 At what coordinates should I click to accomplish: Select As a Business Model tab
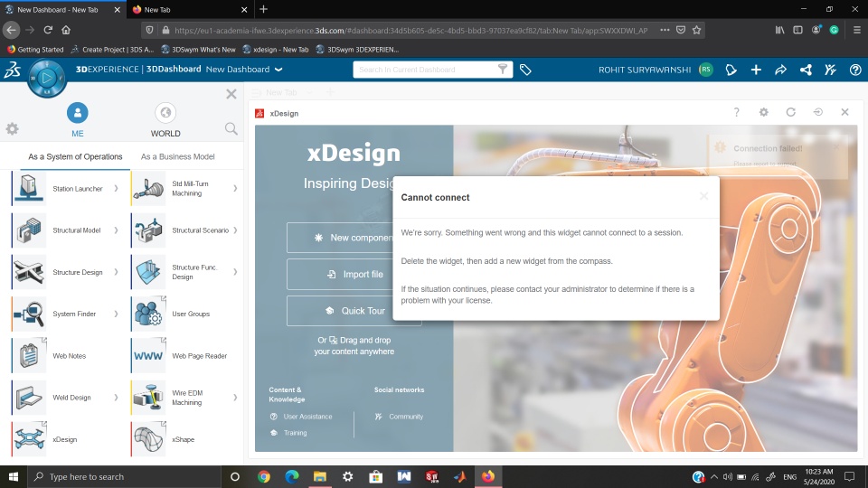[178, 156]
